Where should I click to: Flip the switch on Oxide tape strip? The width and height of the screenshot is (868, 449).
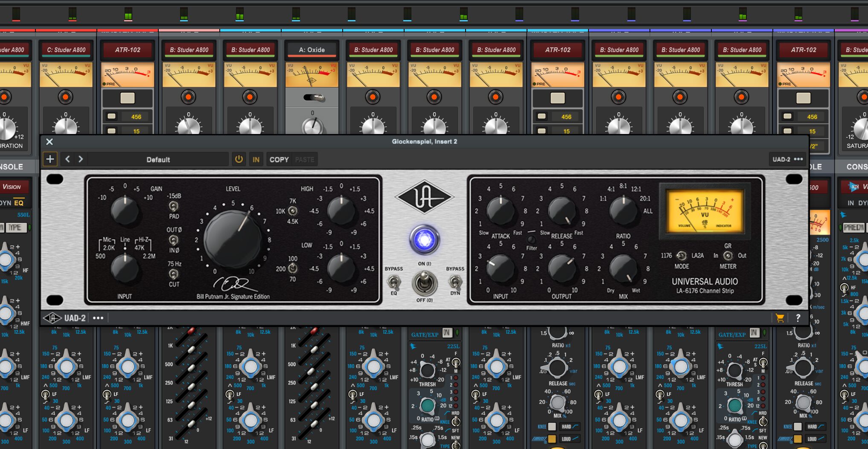pos(314,98)
